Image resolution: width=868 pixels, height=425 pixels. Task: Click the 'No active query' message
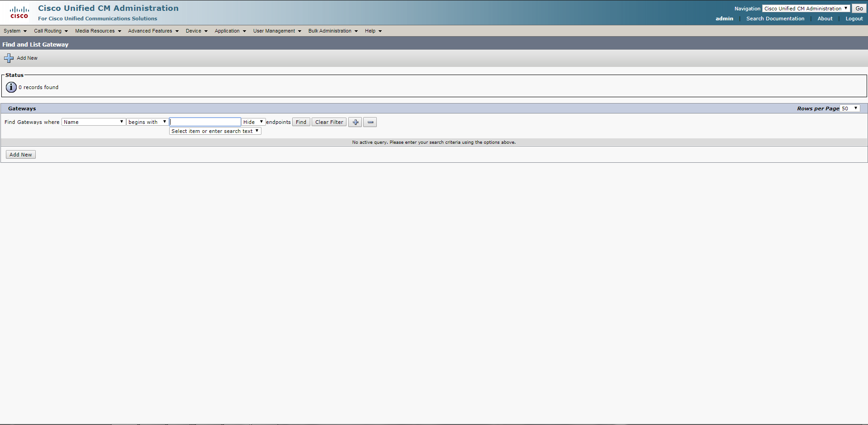[x=434, y=142]
